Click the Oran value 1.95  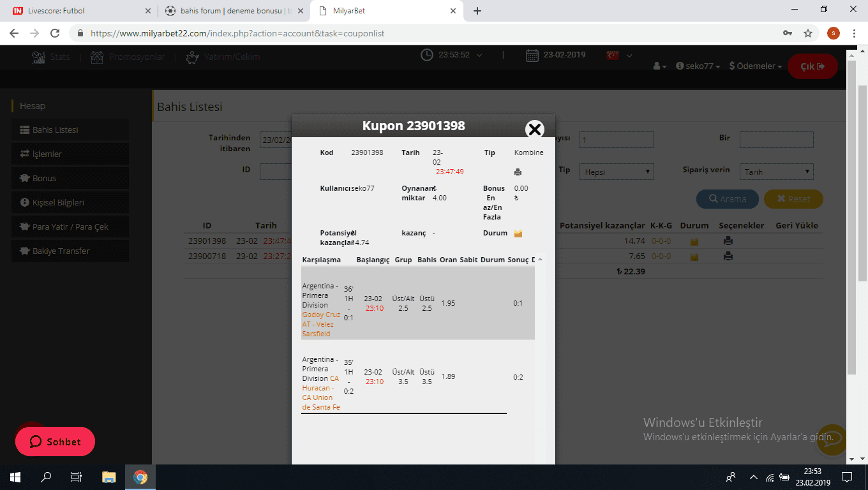pos(448,303)
